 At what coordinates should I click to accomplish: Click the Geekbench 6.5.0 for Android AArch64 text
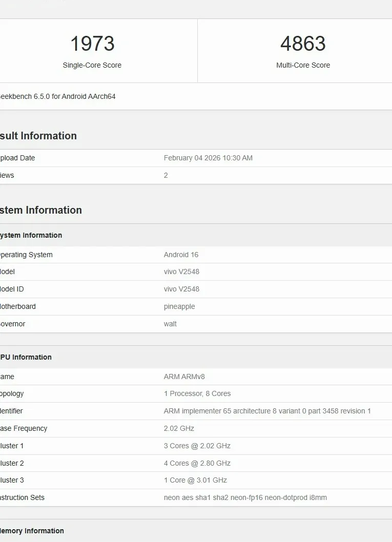(x=57, y=96)
